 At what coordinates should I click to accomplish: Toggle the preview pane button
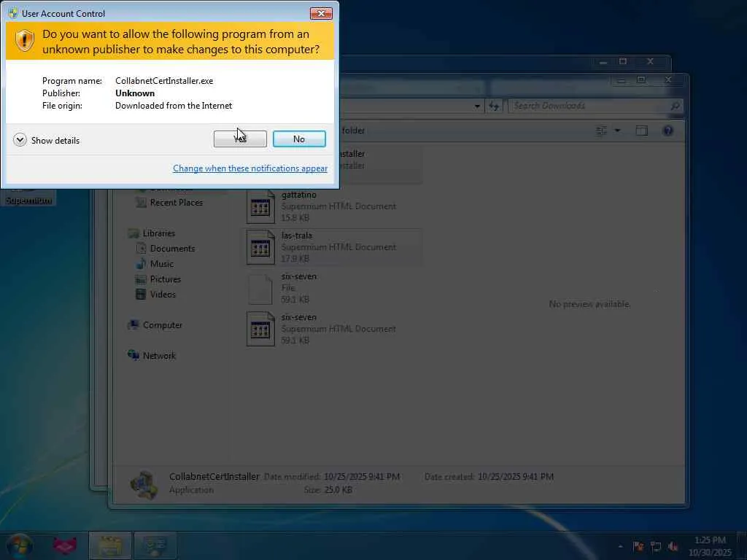[642, 131]
